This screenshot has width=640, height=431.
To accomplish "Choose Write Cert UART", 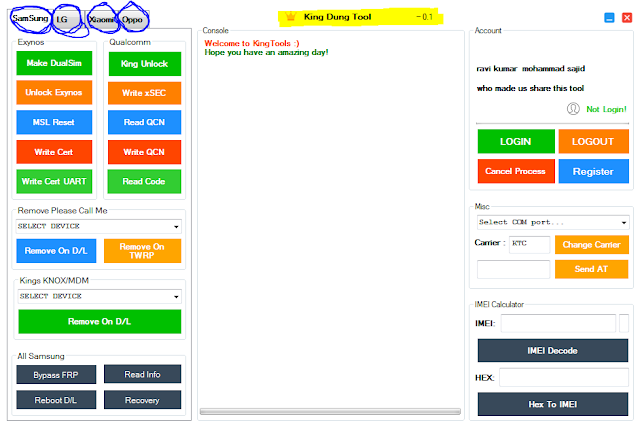I will click(54, 181).
